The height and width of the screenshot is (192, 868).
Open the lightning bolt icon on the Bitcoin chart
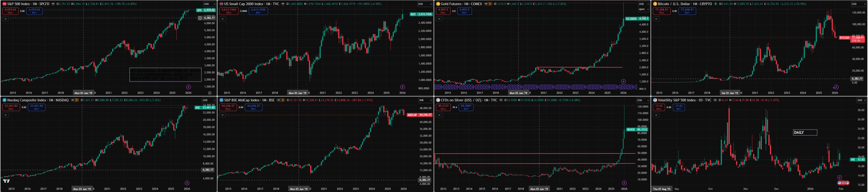tap(836, 87)
